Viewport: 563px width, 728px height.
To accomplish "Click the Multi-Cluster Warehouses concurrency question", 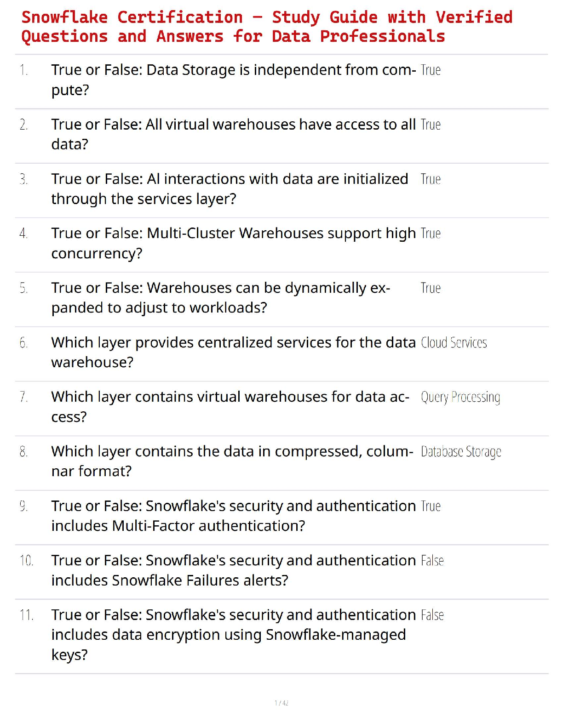I will (x=233, y=243).
